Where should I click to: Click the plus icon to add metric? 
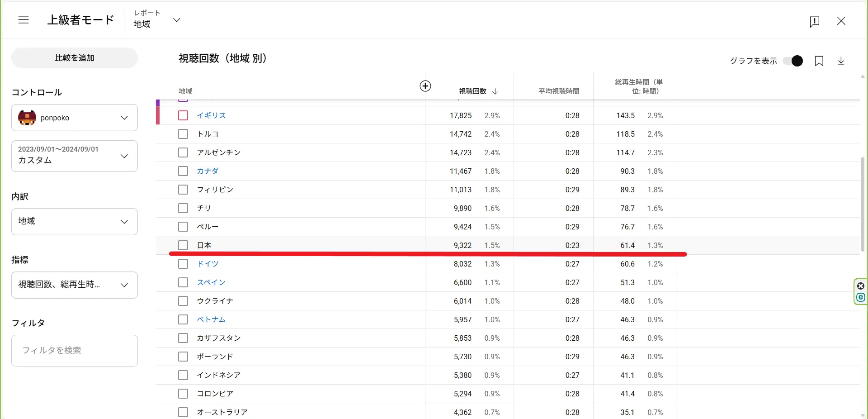(x=425, y=86)
